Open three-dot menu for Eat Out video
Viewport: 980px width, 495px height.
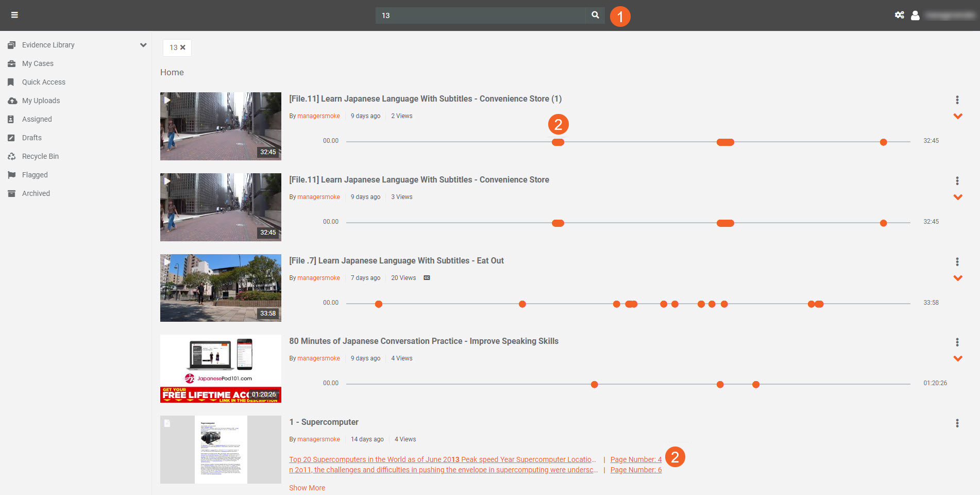click(957, 262)
